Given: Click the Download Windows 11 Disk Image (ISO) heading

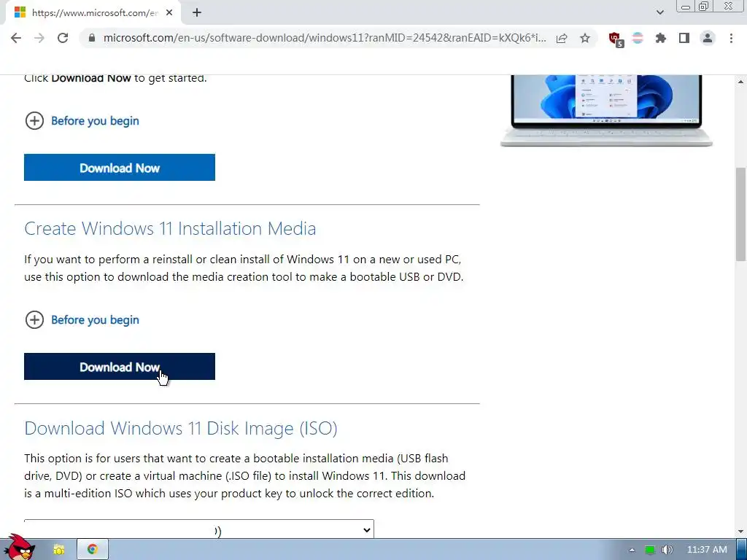Looking at the screenshot, I should point(181,428).
